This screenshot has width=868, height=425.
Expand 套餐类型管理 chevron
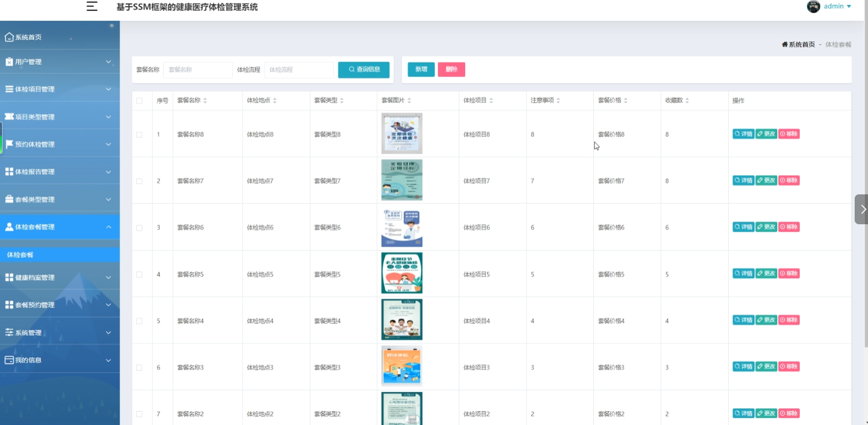108,199
